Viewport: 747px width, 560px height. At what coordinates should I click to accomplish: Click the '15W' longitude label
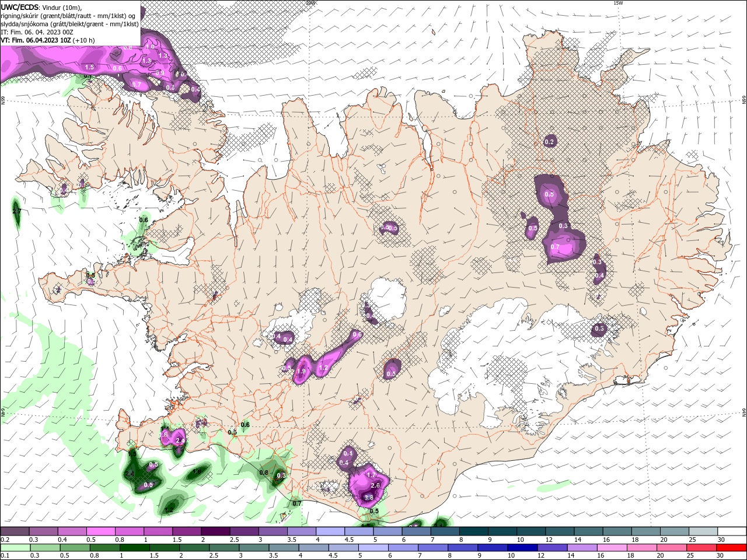point(619,3)
